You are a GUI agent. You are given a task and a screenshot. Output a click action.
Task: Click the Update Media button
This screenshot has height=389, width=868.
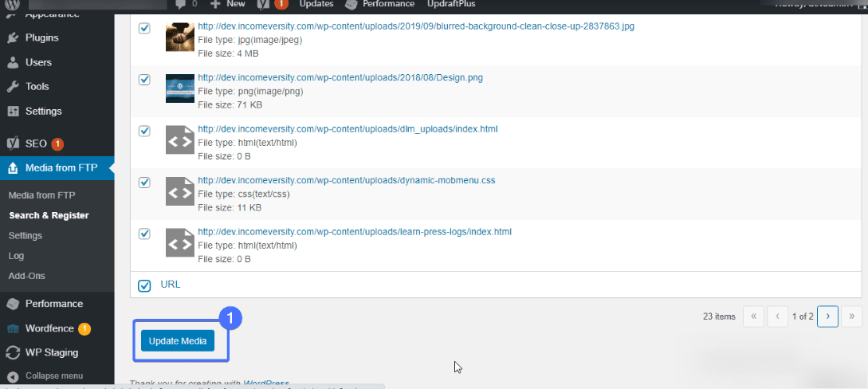pyautogui.click(x=178, y=341)
